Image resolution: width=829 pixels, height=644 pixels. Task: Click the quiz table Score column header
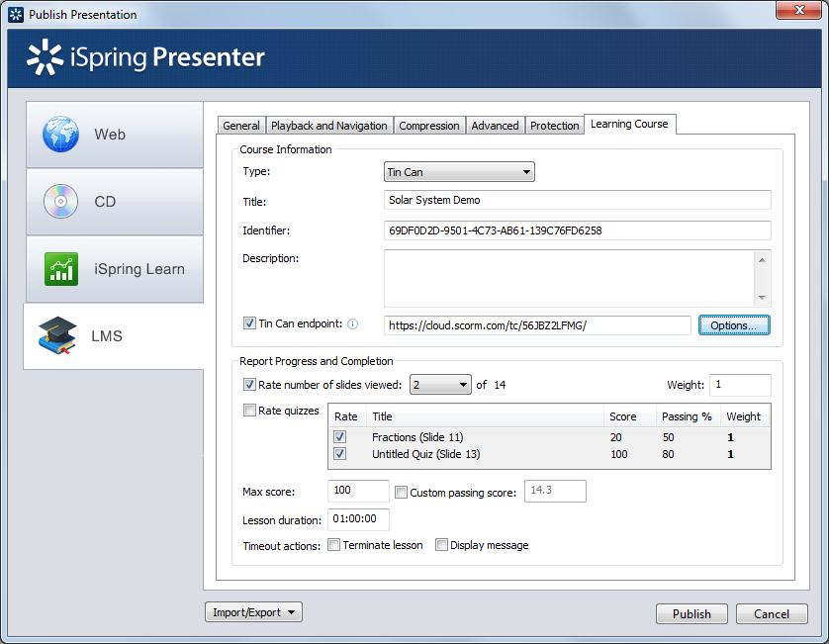630,416
